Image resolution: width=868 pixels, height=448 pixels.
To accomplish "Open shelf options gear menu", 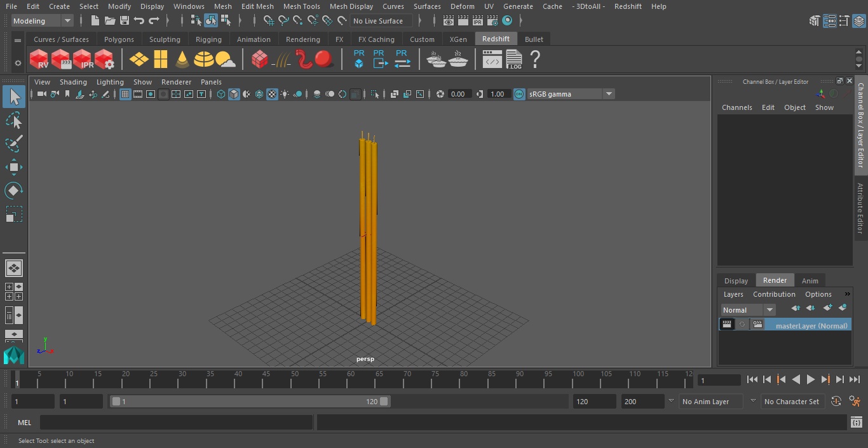I will click(x=18, y=63).
